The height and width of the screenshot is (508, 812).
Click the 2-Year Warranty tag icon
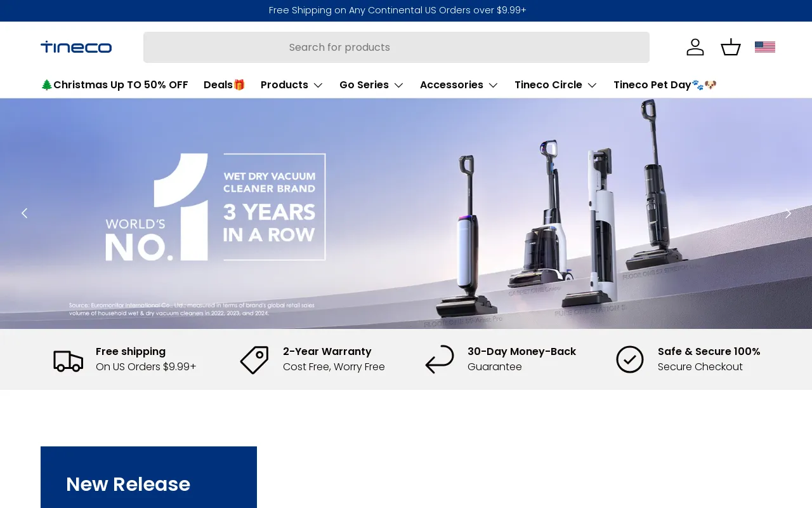click(x=254, y=359)
